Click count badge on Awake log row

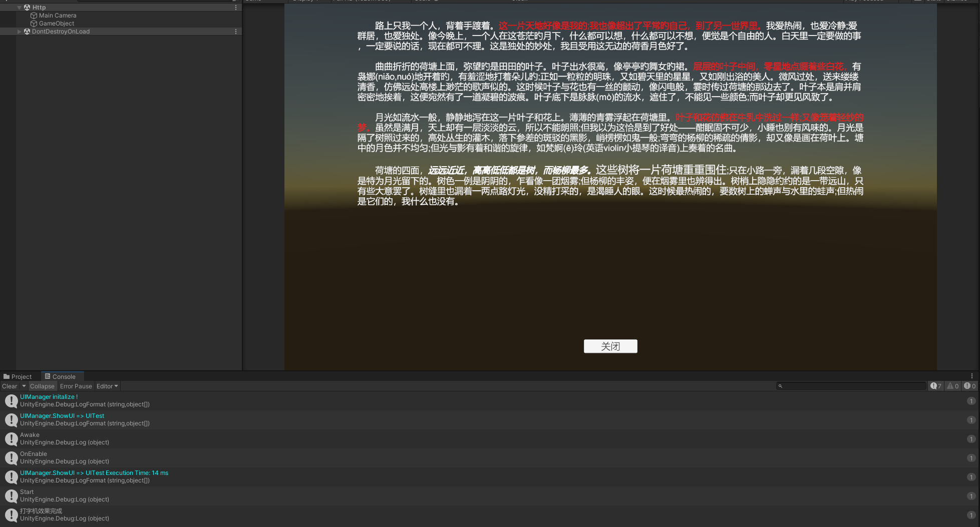971,439
